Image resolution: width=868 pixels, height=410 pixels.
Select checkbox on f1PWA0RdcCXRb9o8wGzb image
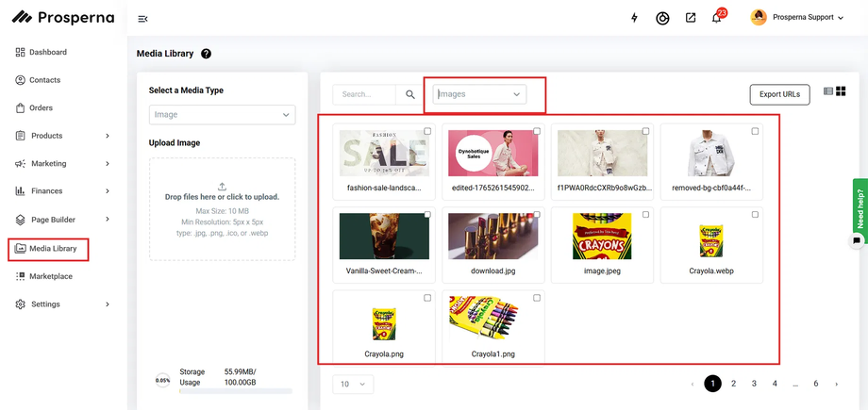tap(646, 131)
